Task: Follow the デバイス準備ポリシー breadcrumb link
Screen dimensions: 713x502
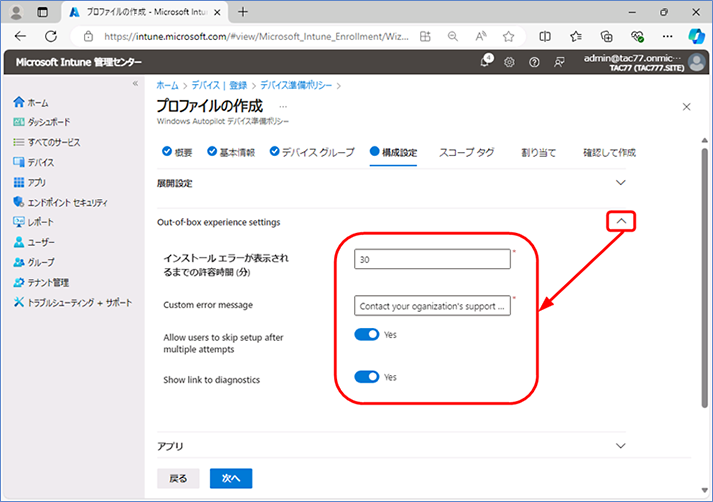Action: click(296, 85)
